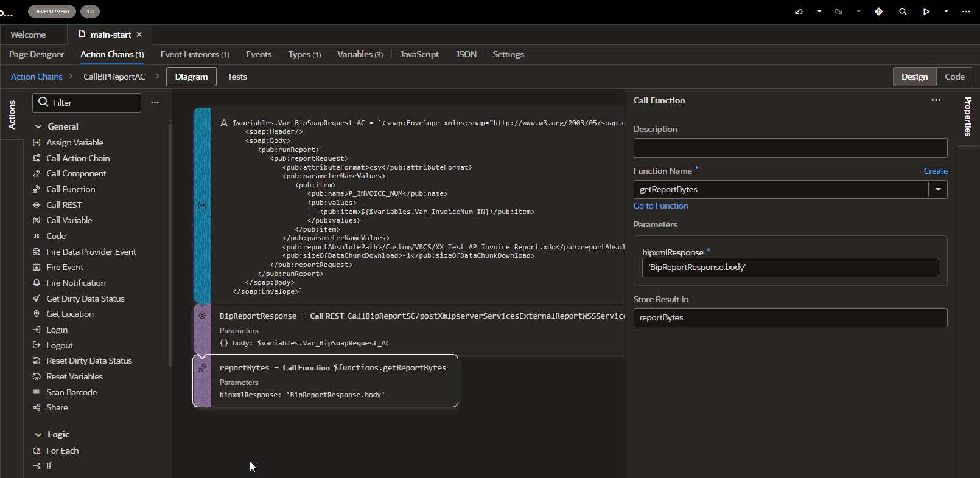Screen dimensions: 980x478
Task: Select the Get Dirty Data Status icon
Action: [37, 299]
